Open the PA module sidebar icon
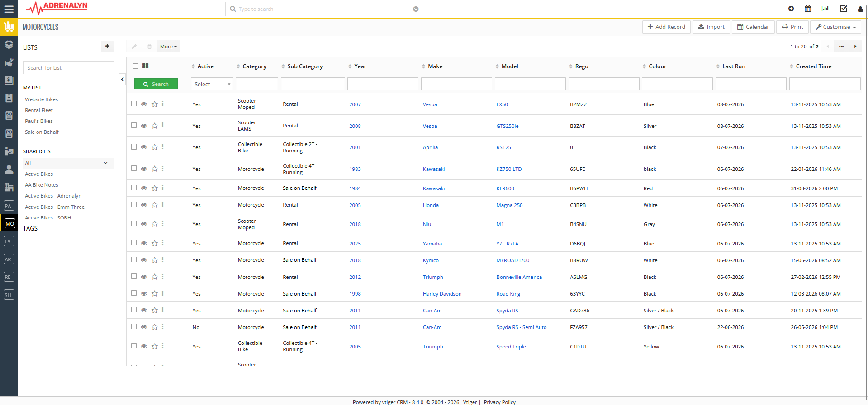 coord(9,206)
